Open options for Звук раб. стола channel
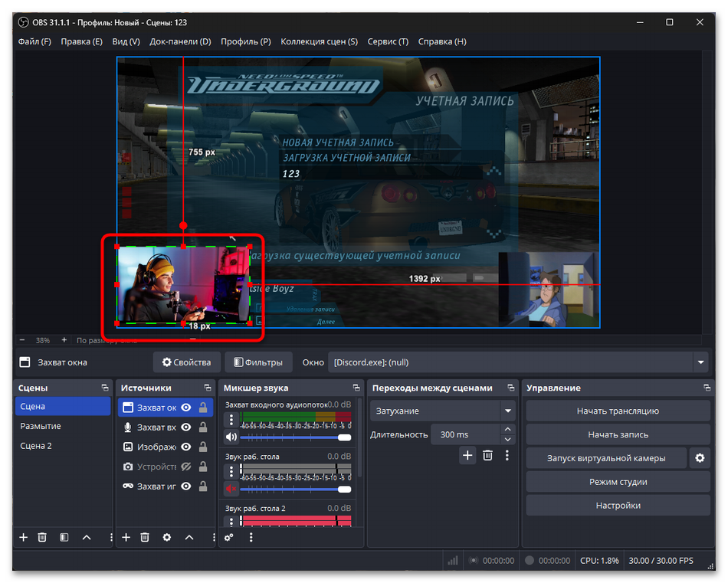The image size is (728, 583). tap(231, 472)
